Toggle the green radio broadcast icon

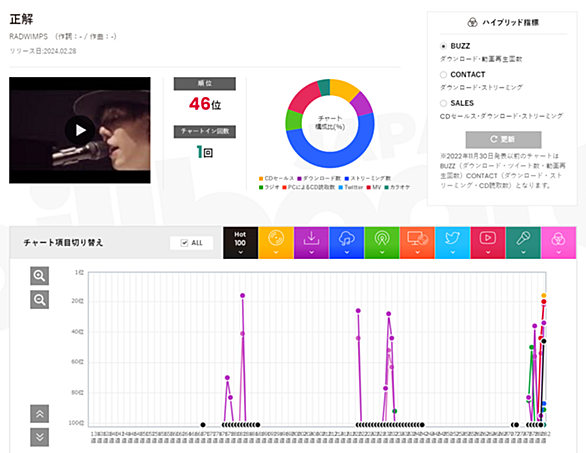tap(382, 243)
